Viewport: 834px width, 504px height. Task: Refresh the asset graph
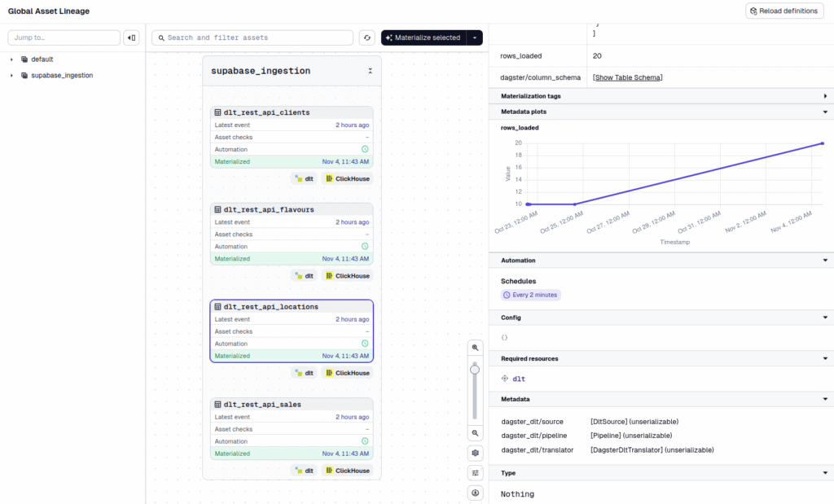pyautogui.click(x=367, y=38)
